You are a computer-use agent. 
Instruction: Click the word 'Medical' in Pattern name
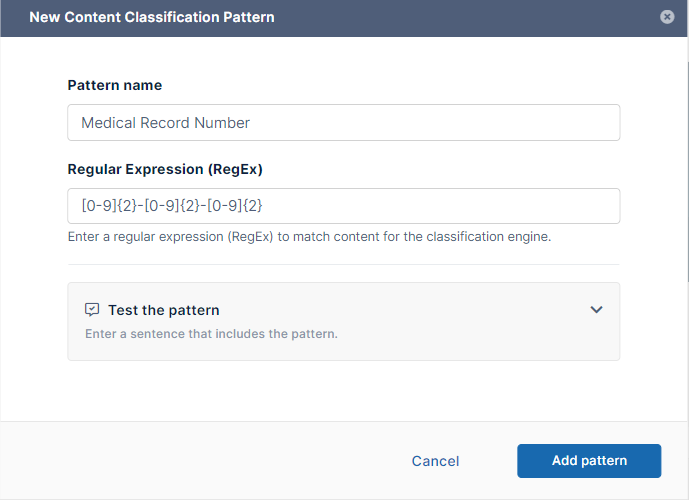(x=107, y=123)
